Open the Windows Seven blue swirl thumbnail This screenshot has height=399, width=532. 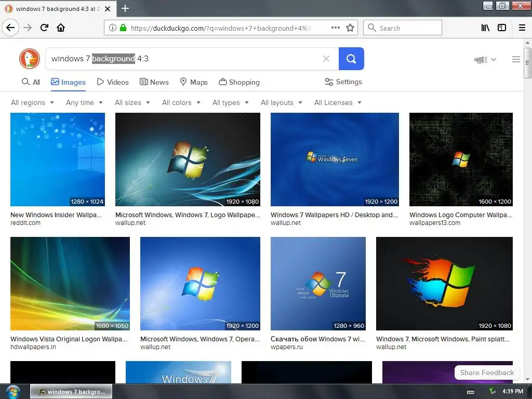(335, 159)
